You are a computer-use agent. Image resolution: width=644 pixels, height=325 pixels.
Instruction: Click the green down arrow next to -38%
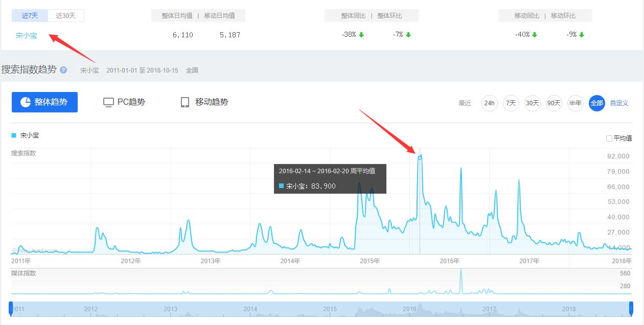(361, 35)
